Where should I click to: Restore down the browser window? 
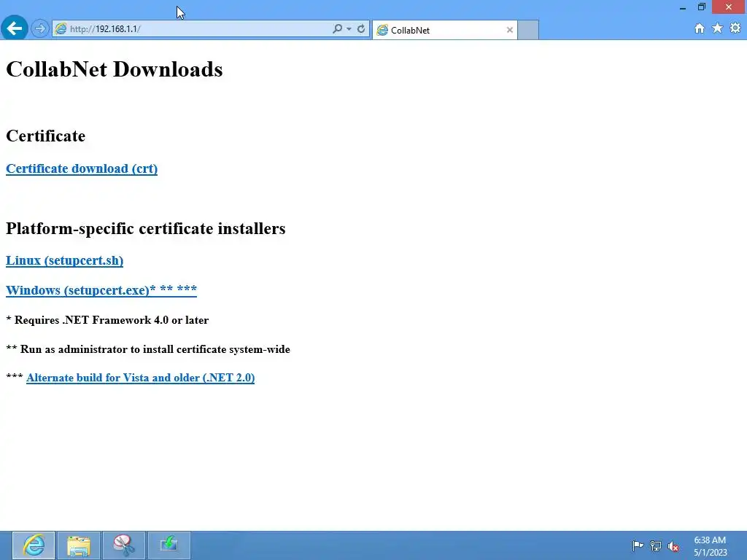[x=701, y=7]
